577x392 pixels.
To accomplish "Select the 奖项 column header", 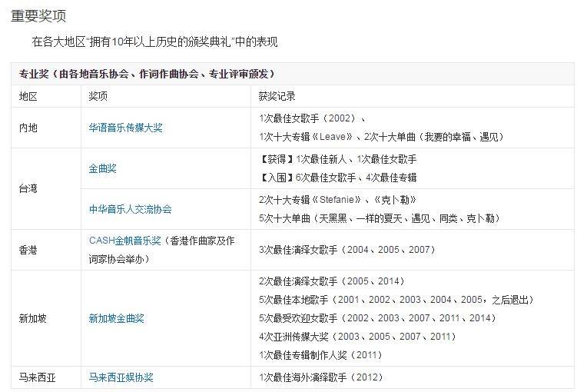I will [98, 97].
